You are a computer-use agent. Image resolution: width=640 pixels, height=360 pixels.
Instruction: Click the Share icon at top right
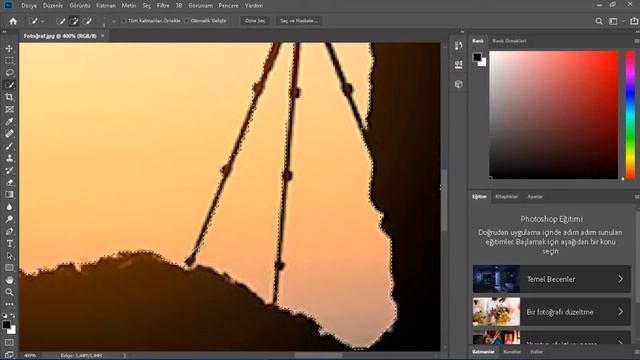click(x=634, y=21)
